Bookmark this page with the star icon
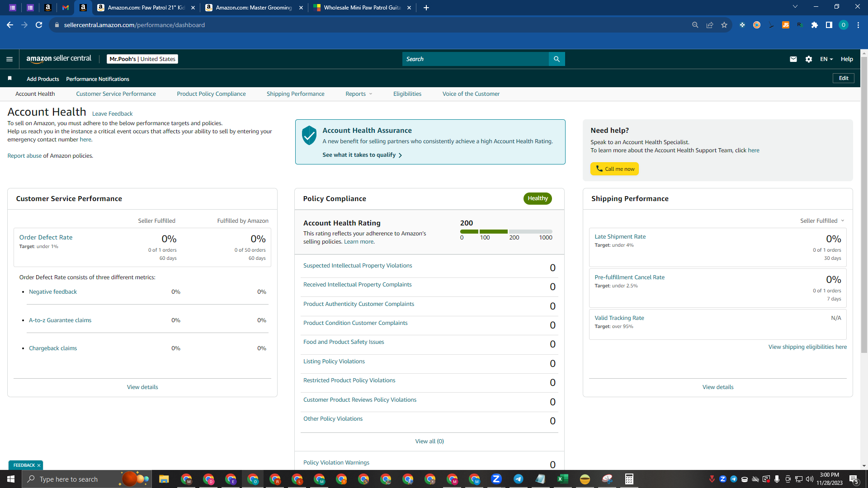Viewport: 868px width, 488px height. (724, 25)
